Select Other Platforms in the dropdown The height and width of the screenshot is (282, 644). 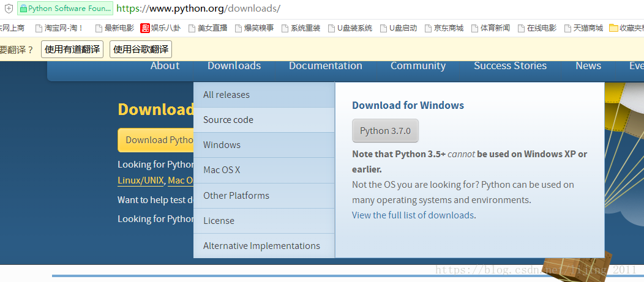click(264, 195)
